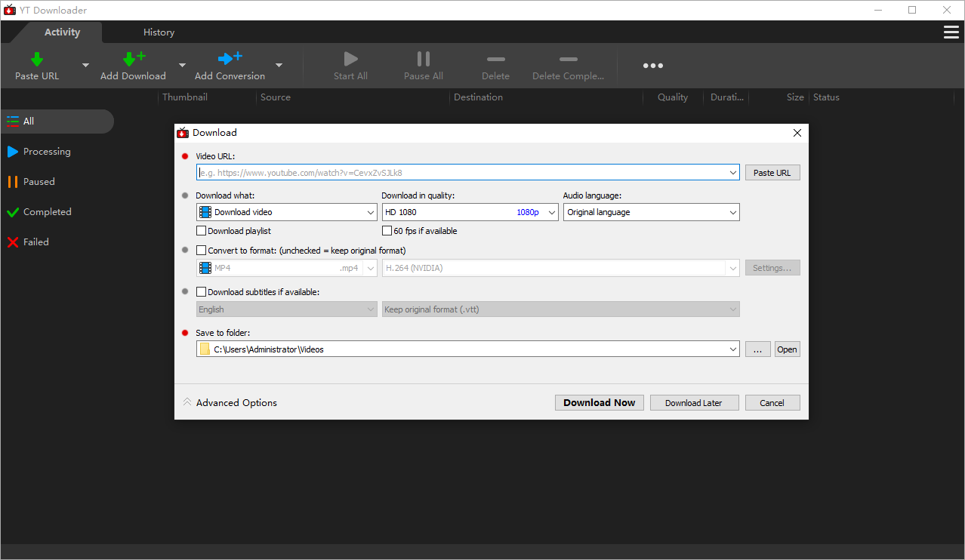
Task: Check Download subtitles if available
Action: point(202,292)
